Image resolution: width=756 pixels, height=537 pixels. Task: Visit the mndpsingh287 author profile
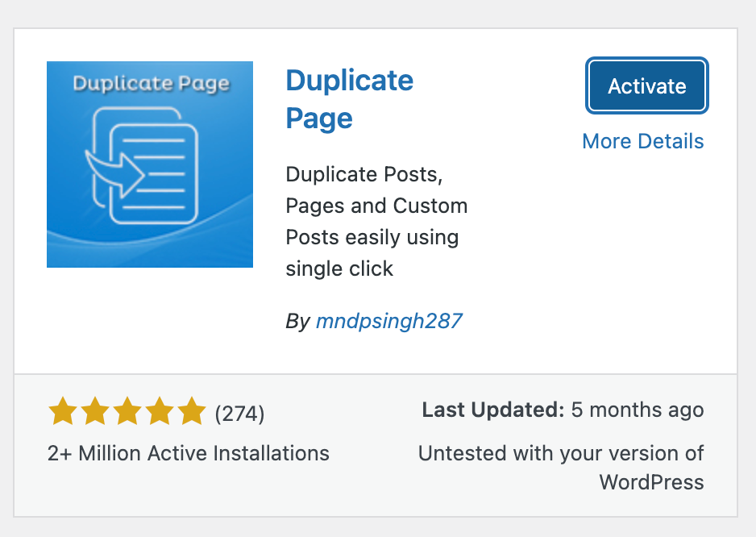pyautogui.click(x=389, y=320)
